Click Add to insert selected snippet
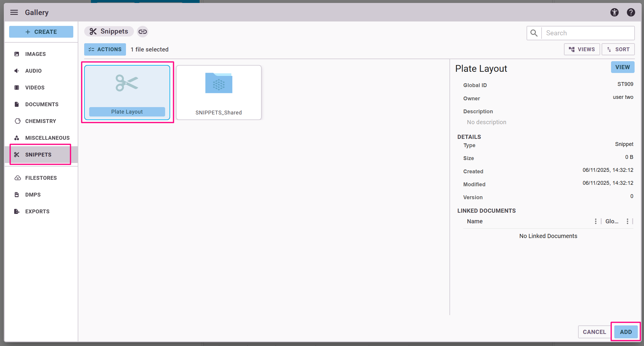Image resolution: width=644 pixels, height=346 pixels. (626, 332)
